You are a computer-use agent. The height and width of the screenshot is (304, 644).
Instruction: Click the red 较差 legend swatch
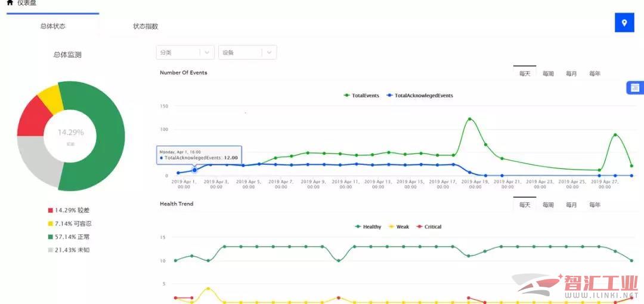click(51, 211)
